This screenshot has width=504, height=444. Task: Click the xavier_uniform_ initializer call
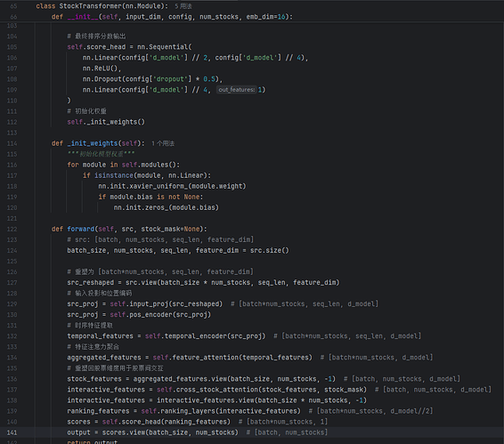(172, 186)
